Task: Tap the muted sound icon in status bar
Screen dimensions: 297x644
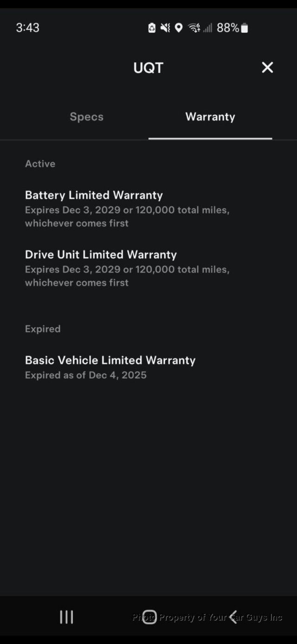Action: pyautogui.click(x=165, y=28)
